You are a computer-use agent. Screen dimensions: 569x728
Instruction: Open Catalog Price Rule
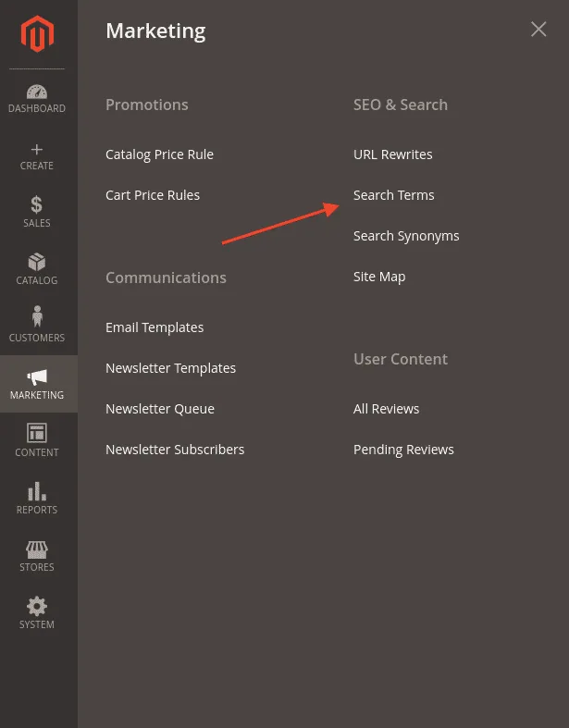click(159, 154)
